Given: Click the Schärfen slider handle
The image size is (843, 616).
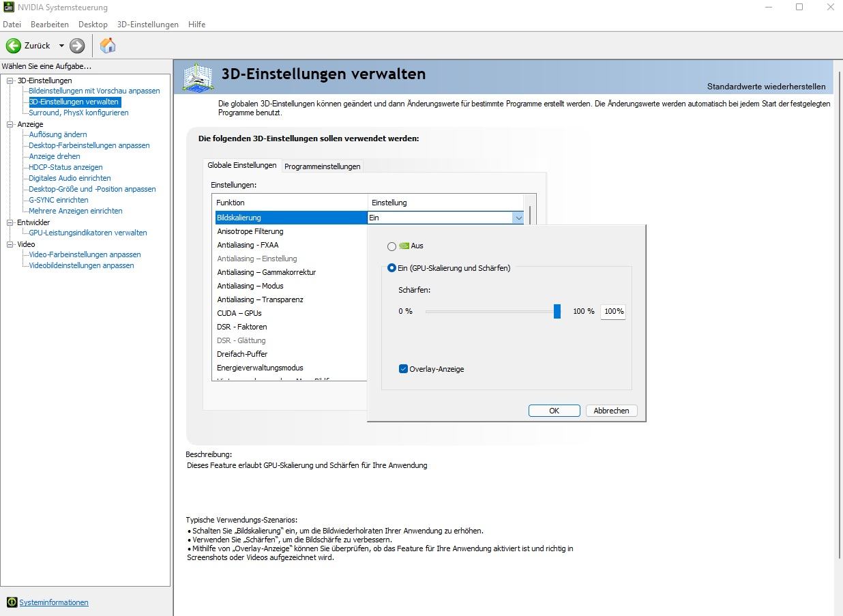Looking at the screenshot, I should pos(557,311).
